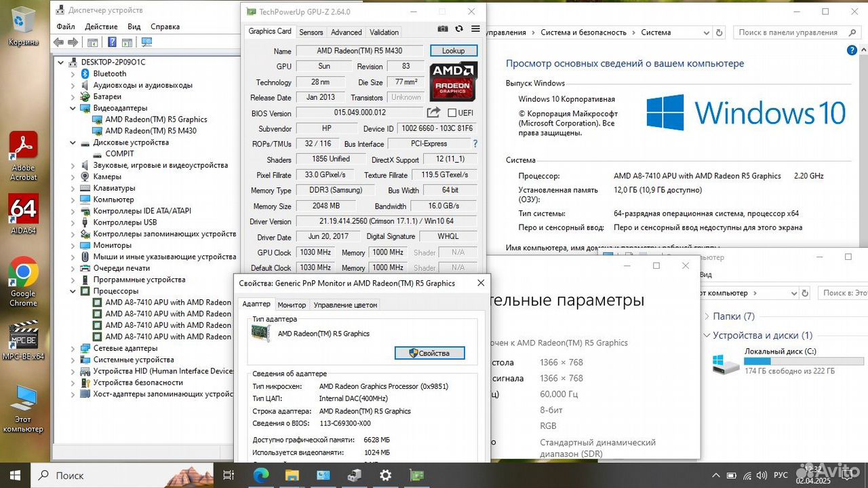Switch to the 'Управление цветом' tab
The height and width of the screenshot is (488, 868).
345,305
